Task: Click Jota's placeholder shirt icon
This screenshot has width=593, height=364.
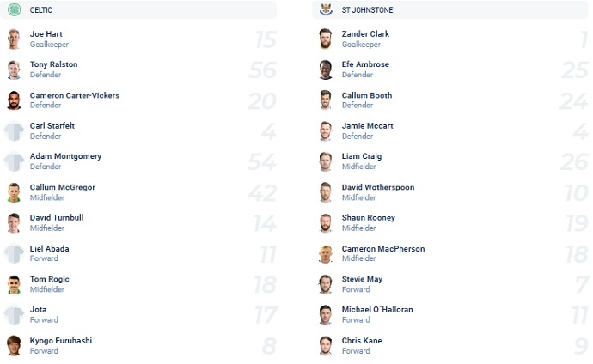Action: (x=14, y=315)
